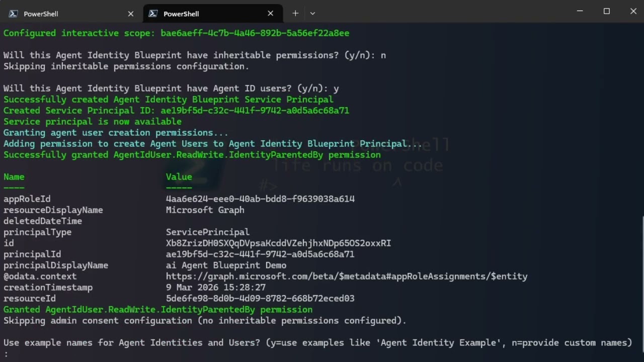
Task: Click 'Successfully created Agent Identity Blueprint' line
Action: coord(169,100)
